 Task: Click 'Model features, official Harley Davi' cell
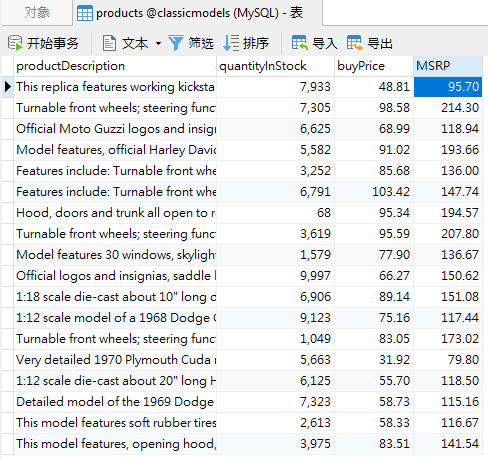[115, 150]
